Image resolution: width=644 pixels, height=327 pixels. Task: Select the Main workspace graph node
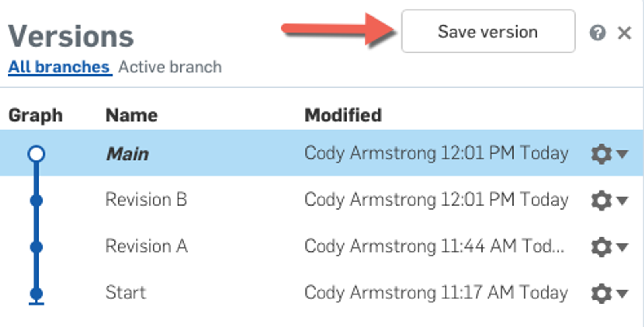pos(36,154)
